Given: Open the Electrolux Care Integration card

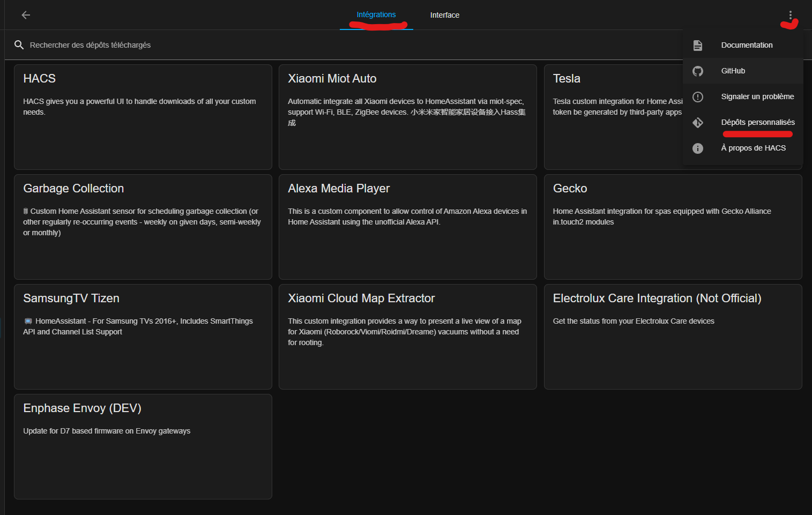Looking at the screenshot, I should [673, 337].
